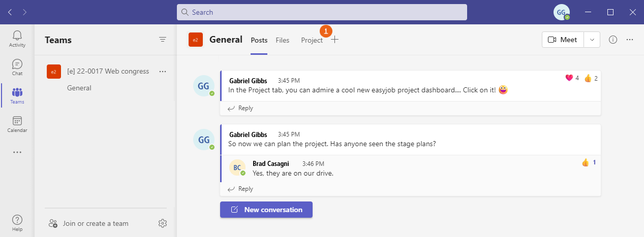Filter the Teams list
The image size is (644, 237).
163,40
